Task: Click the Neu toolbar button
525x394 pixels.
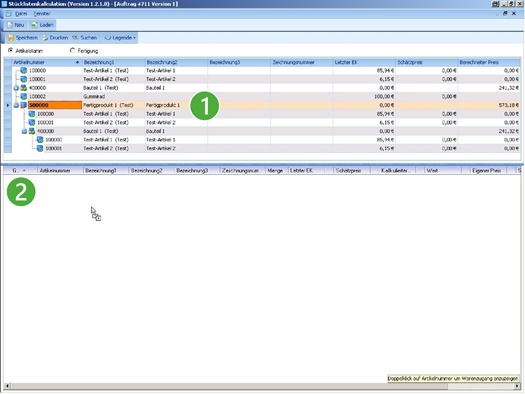Action: 15,25
